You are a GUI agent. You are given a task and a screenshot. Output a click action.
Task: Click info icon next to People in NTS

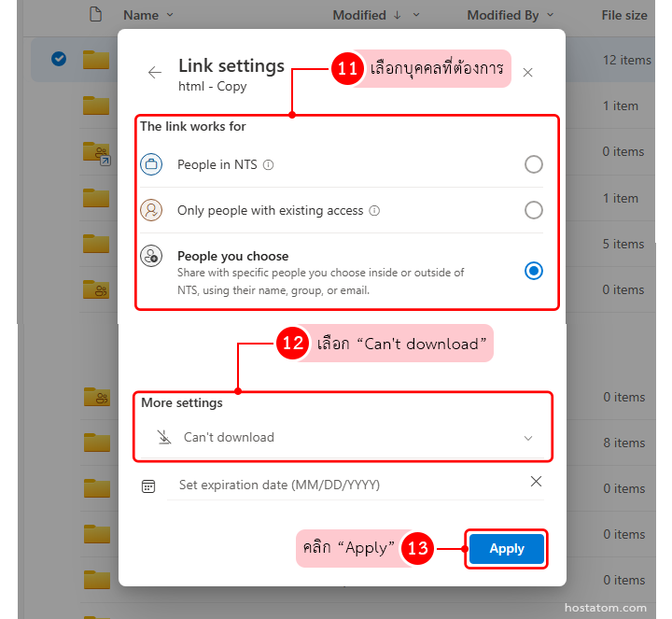point(269,165)
